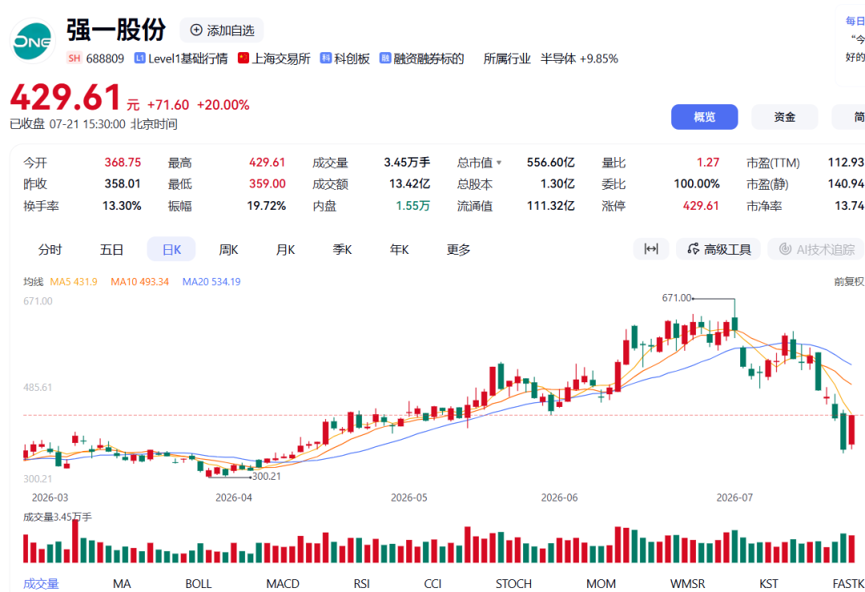Open the 资金 capital flow tab
The height and width of the screenshot is (592, 865).
784,117
